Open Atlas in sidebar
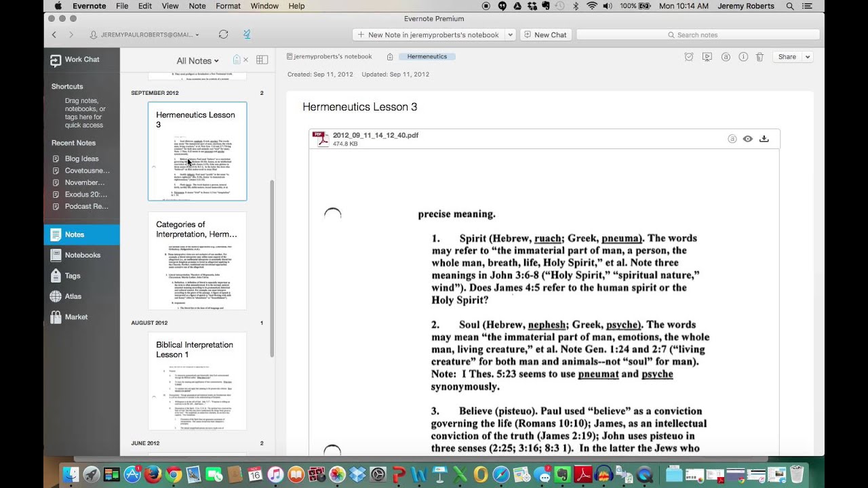The width and height of the screenshot is (868, 488). 81,296
